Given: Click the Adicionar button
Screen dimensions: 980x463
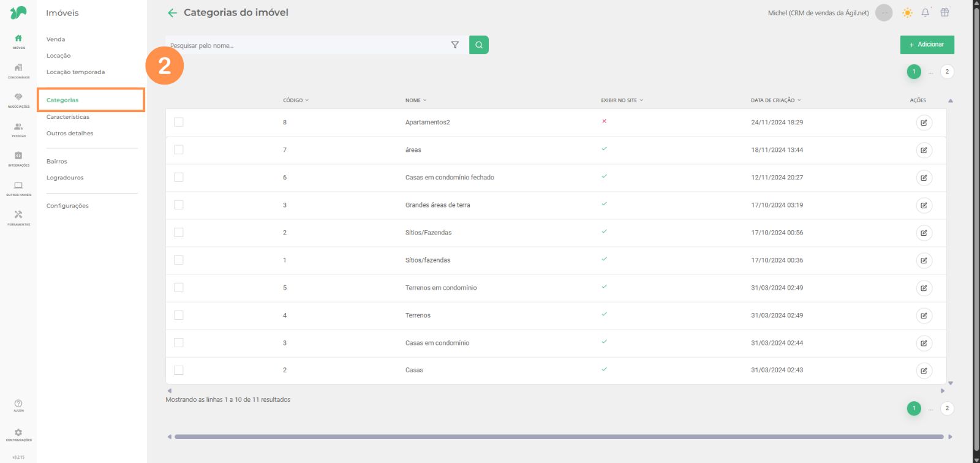Looking at the screenshot, I should 927,45.
